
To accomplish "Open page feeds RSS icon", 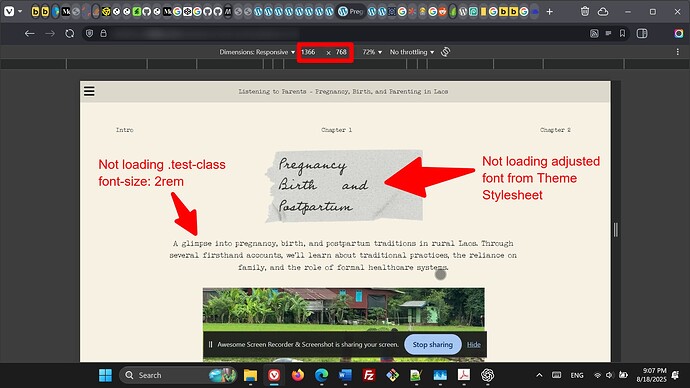I will [594, 33].
